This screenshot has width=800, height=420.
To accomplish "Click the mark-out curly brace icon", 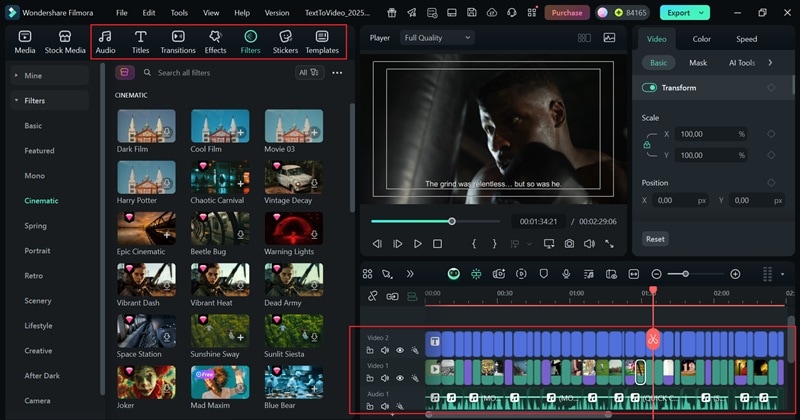I will 494,244.
